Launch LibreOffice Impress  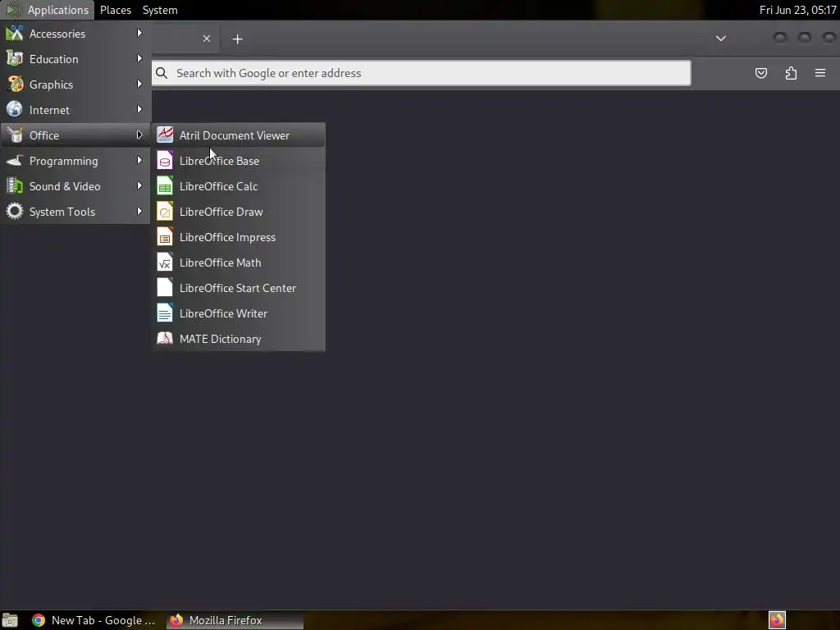pos(239,237)
